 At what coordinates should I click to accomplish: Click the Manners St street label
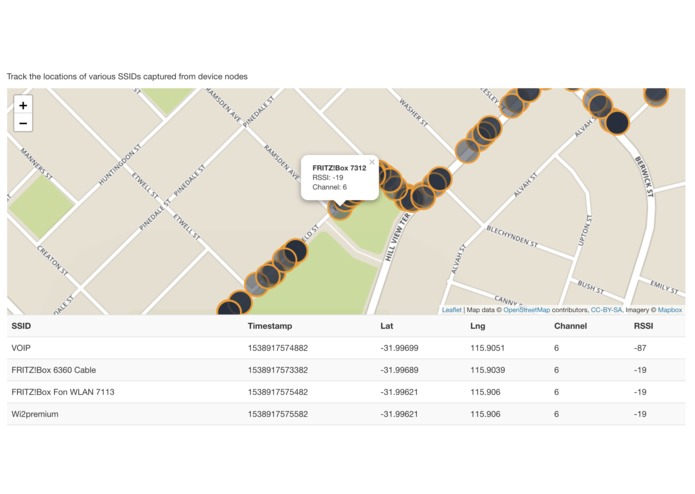[x=36, y=164]
